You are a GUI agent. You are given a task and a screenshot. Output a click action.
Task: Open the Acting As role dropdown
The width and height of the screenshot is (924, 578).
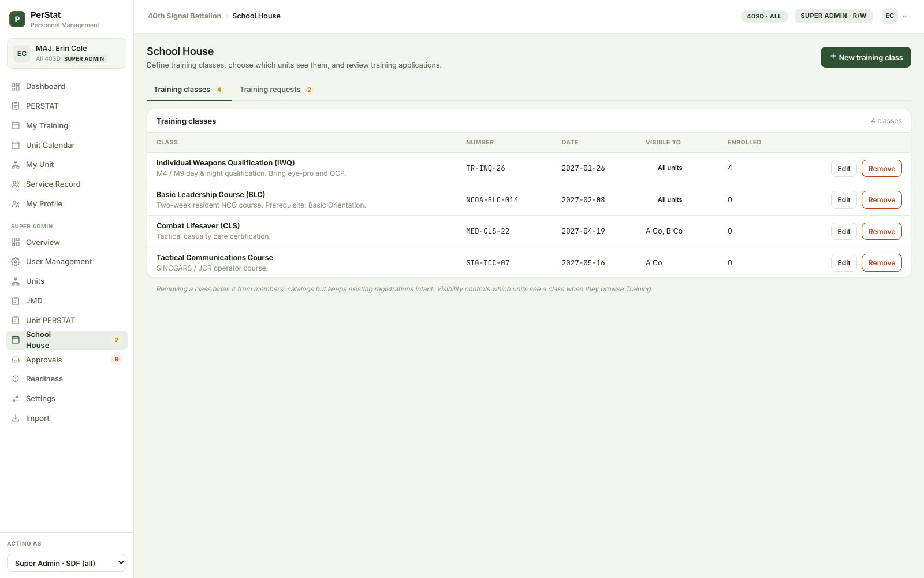(66, 563)
